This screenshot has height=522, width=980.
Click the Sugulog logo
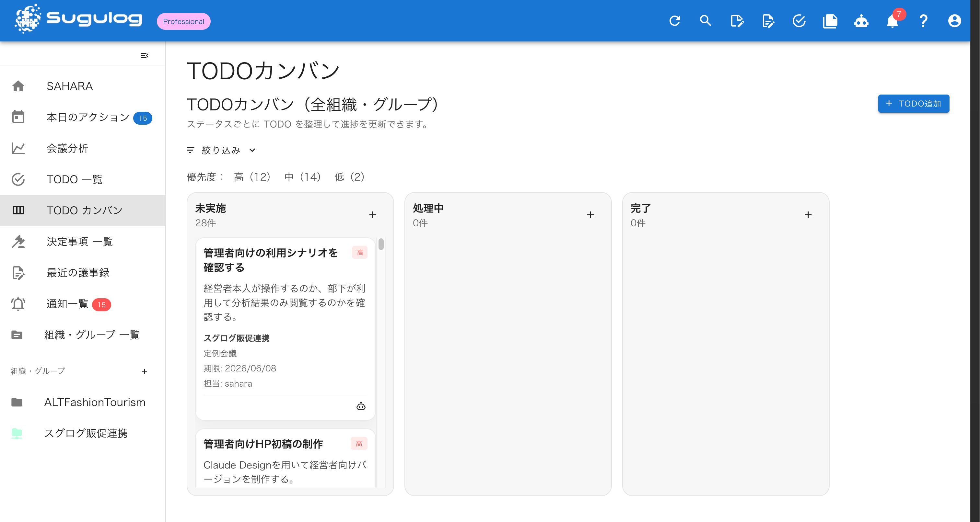[x=78, y=19]
